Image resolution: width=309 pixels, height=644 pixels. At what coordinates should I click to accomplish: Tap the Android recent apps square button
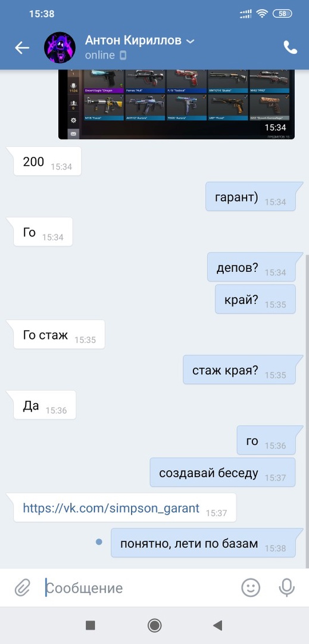click(90, 626)
